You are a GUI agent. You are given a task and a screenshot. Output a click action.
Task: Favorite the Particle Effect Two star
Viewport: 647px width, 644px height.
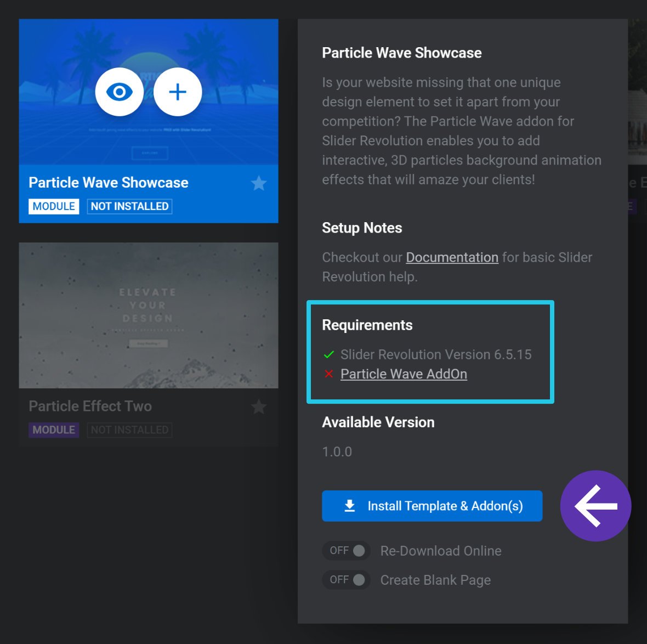click(x=259, y=406)
